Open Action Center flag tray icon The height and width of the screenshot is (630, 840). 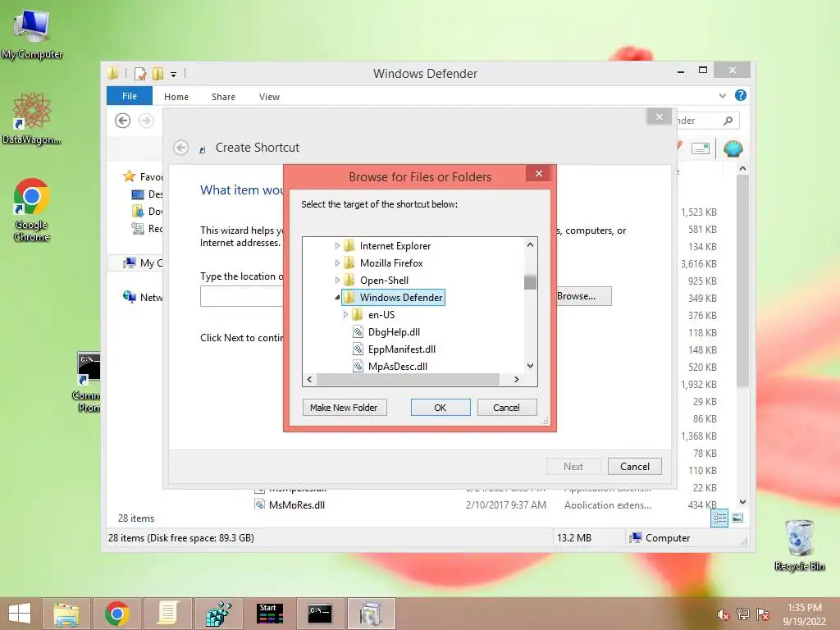coord(763,614)
